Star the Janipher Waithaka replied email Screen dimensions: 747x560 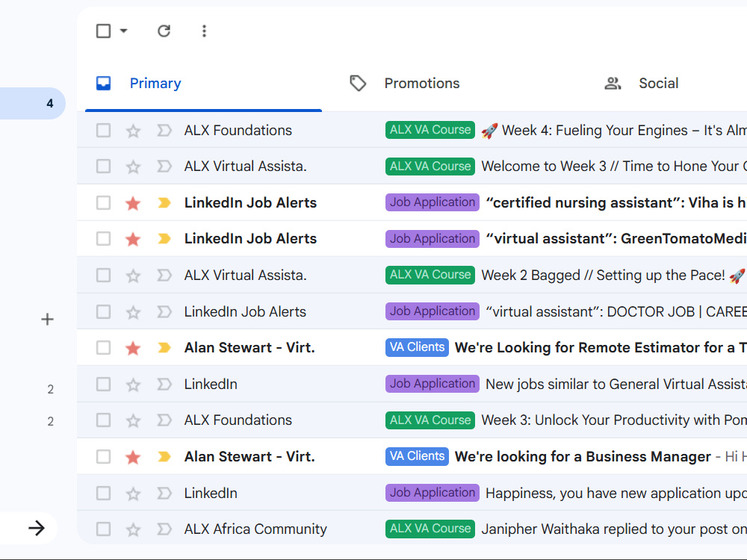pos(133,529)
